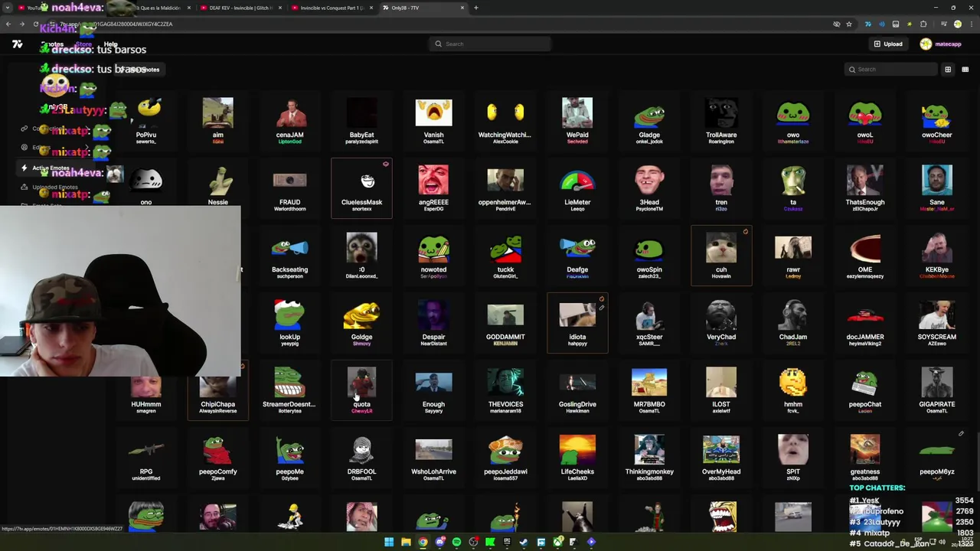
Task: Switch to the Invincible vs Conquest tab
Action: point(332,8)
